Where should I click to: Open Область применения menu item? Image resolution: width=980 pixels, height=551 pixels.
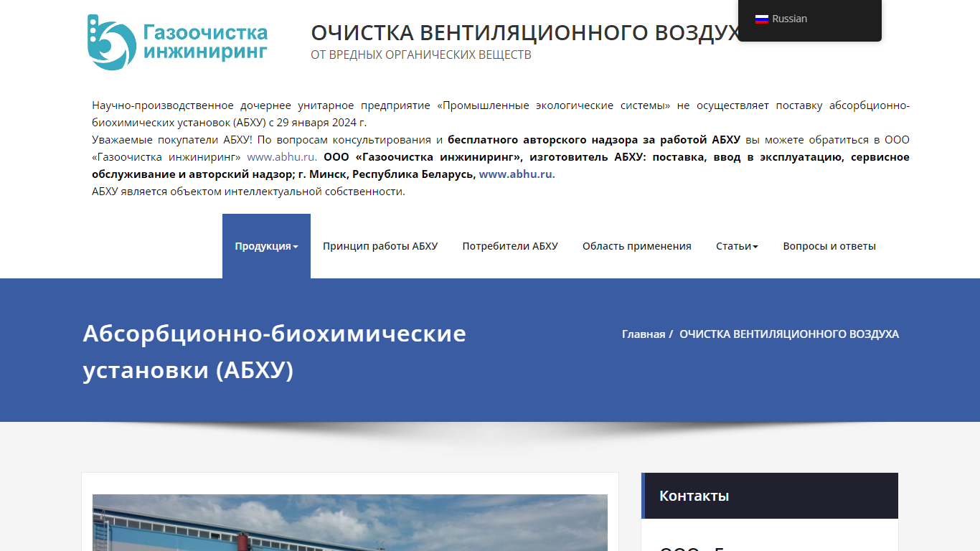pos(637,246)
